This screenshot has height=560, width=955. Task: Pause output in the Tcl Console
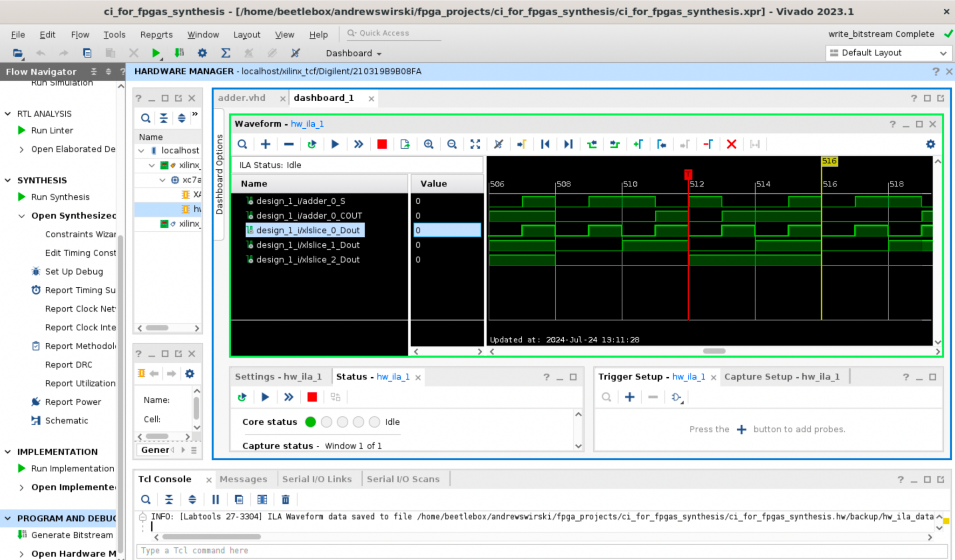coord(215,499)
